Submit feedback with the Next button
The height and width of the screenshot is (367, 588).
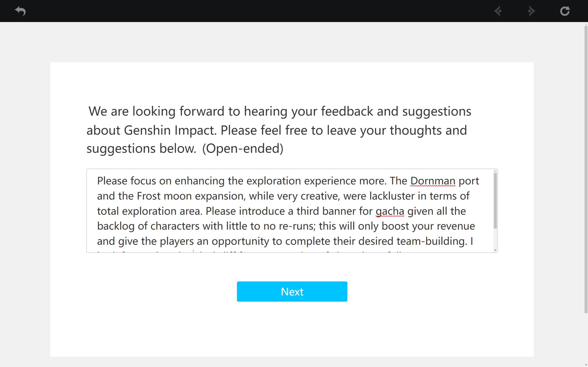292,291
